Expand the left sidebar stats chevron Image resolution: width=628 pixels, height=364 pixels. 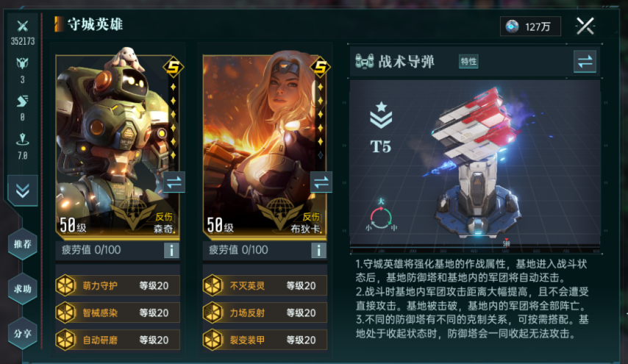tap(22, 190)
